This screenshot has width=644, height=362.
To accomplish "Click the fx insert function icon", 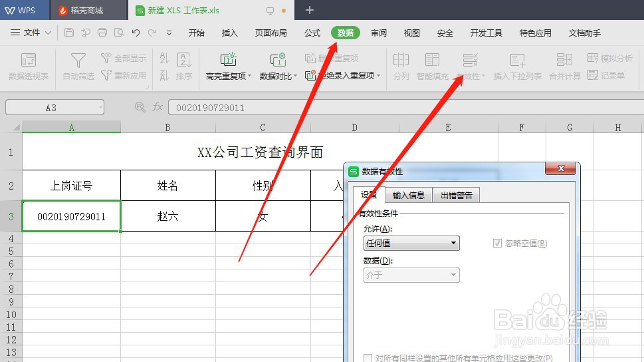I will (x=158, y=107).
